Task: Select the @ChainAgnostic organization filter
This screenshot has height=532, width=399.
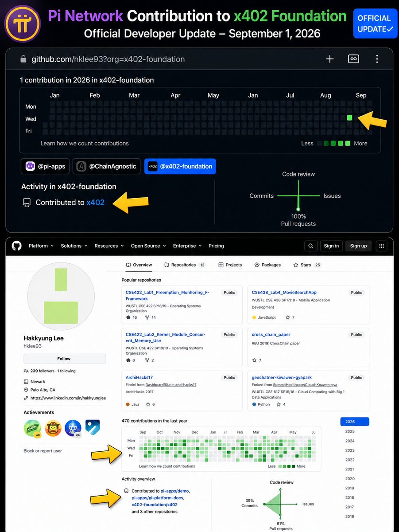Action: 107,167
